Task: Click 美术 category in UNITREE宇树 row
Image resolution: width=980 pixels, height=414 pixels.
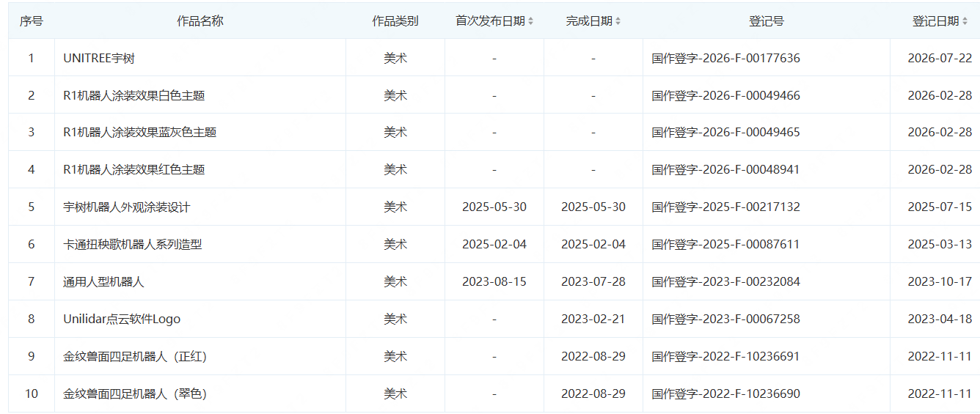Action: [395, 58]
